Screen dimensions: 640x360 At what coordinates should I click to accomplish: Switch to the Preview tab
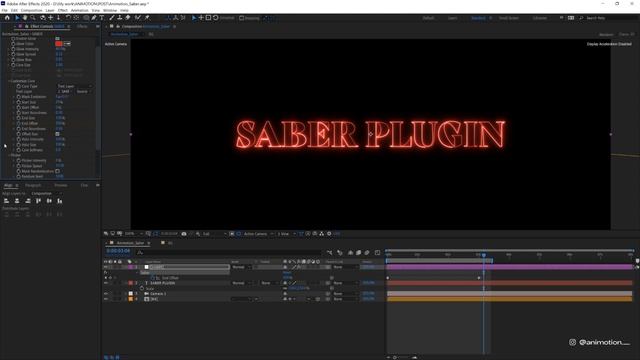click(x=61, y=185)
